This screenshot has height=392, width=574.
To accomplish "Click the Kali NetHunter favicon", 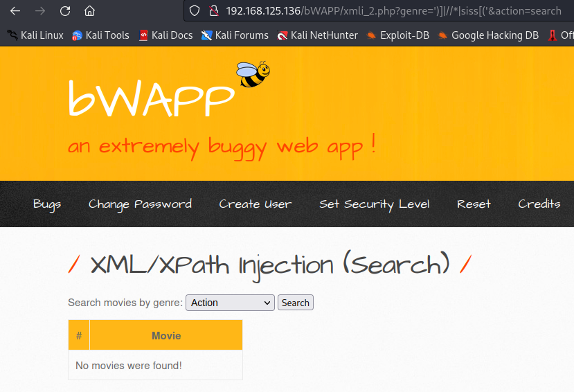I will 282,35.
